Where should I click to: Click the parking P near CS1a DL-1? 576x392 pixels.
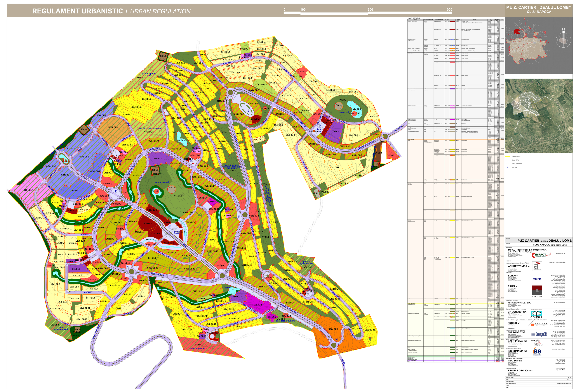coord(116,191)
